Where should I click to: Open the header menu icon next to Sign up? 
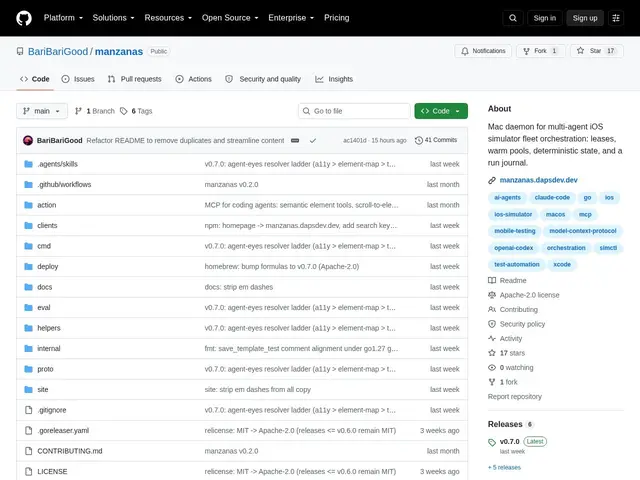(x=616, y=18)
